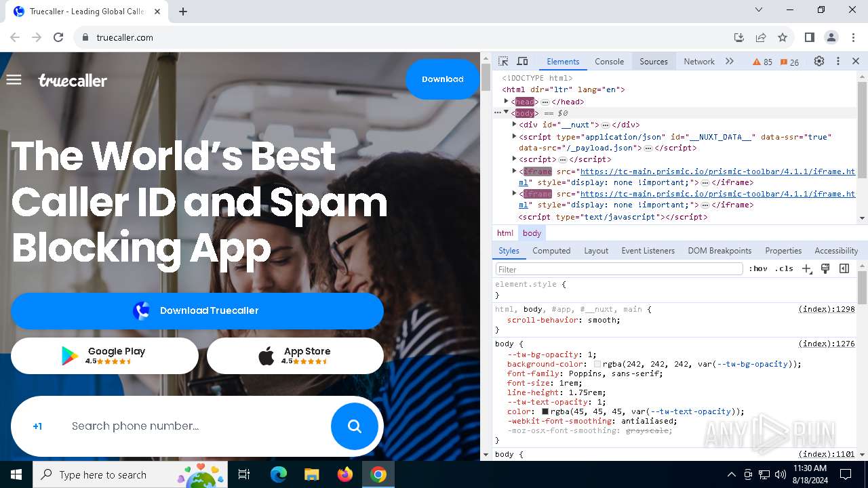The height and width of the screenshot is (488, 868).
Task: Toggle computed styles sidebar icon
Action: tap(844, 268)
